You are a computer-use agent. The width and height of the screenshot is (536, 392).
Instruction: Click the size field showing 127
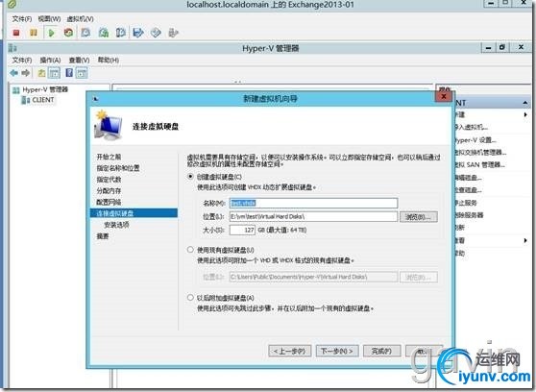point(242,230)
